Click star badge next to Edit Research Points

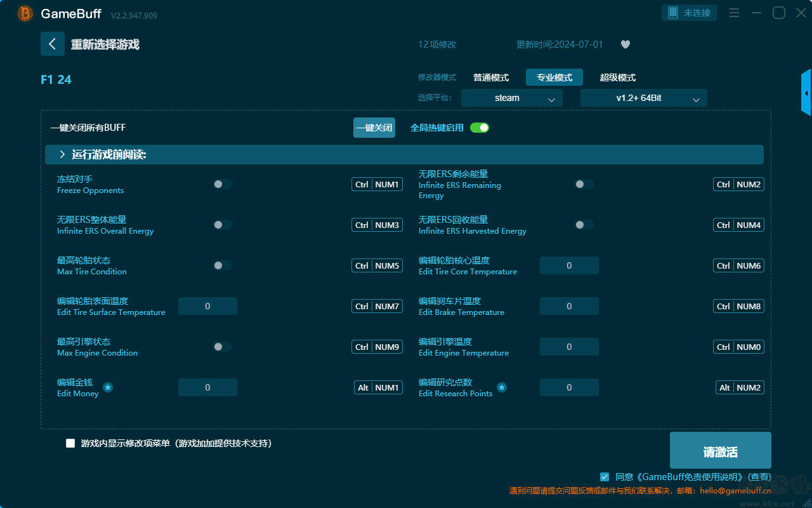pos(502,387)
